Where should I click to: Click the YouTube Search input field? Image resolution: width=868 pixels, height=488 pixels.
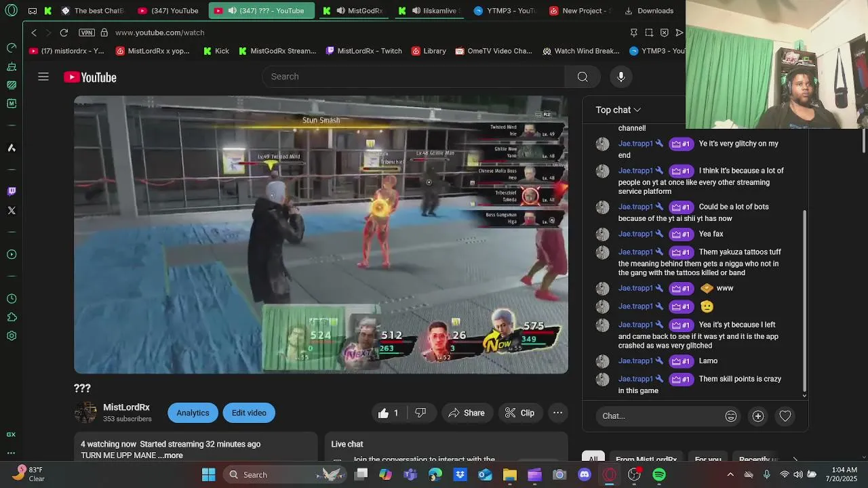[x=414, y=77]
